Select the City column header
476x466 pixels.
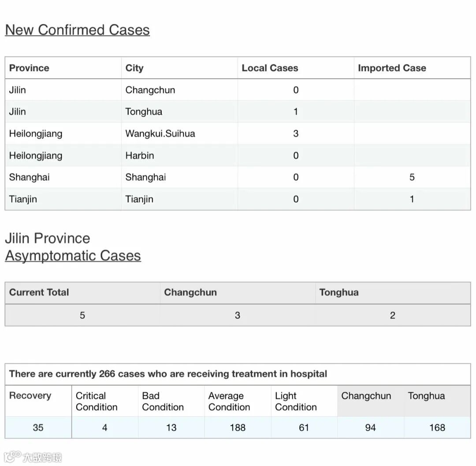pyautogui.click(x=134, y=68)
